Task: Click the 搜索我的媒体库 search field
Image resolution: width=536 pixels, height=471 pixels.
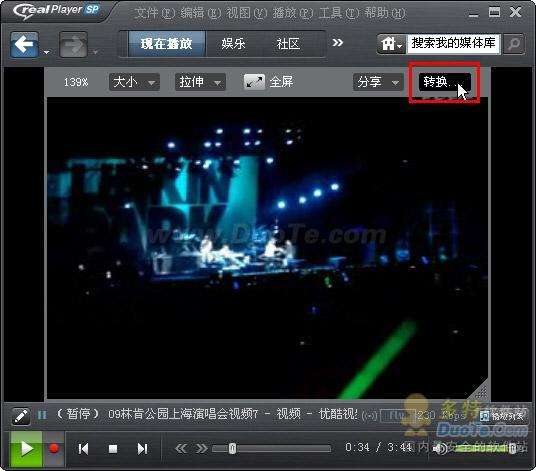Action: click(453, 44)
